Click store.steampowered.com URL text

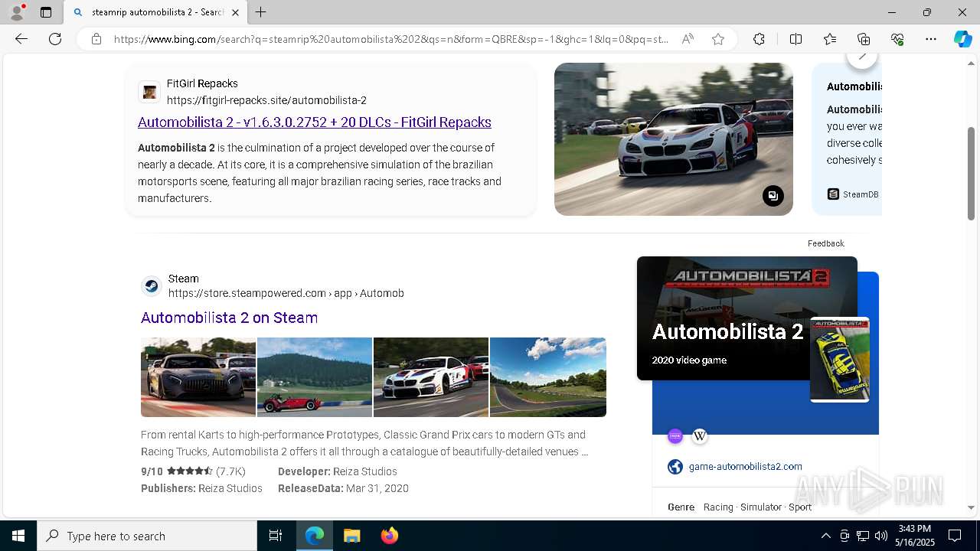[286, 293]
